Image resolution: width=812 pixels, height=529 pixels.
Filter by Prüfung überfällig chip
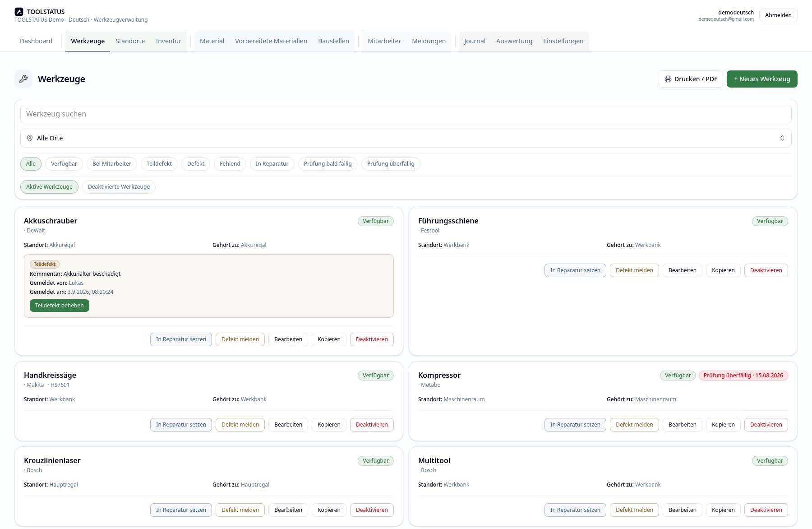click(391, 164)
